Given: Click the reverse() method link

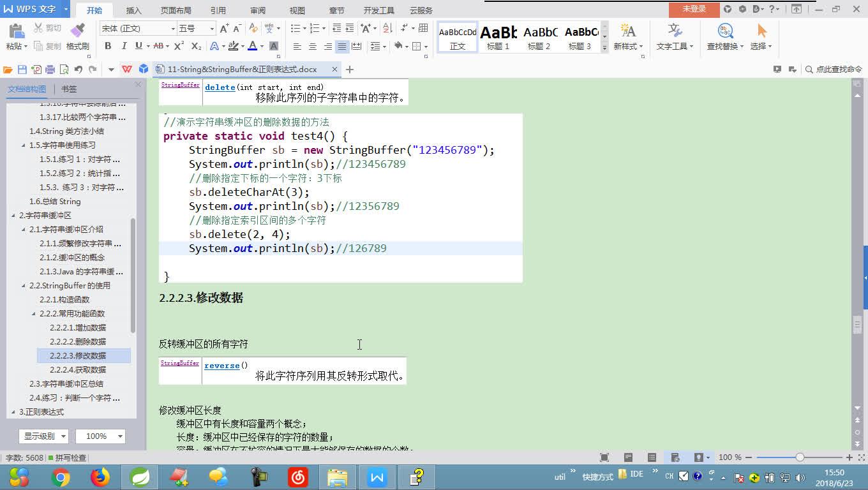Looking at the screenshot, I should pyautogui.click(x=222, y=366).
